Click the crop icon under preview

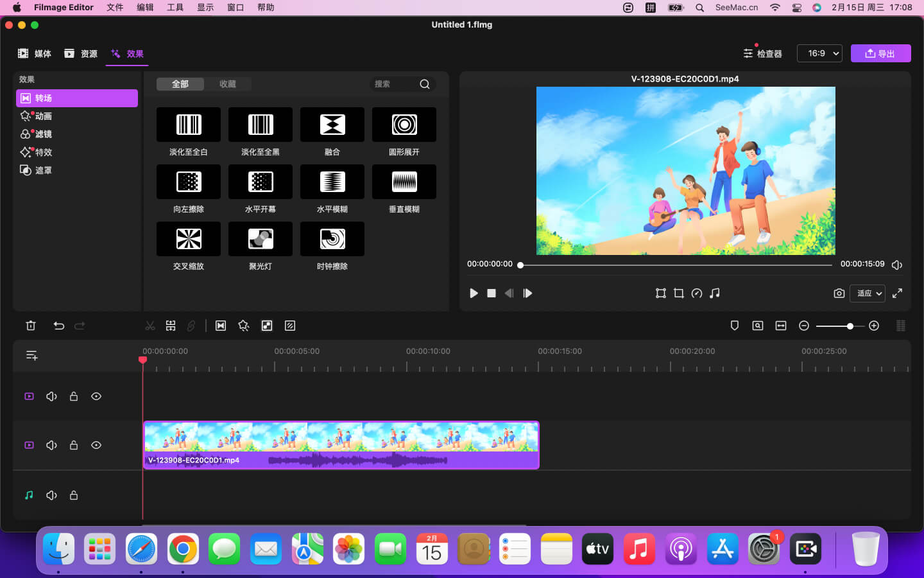[x=679, y=293]
